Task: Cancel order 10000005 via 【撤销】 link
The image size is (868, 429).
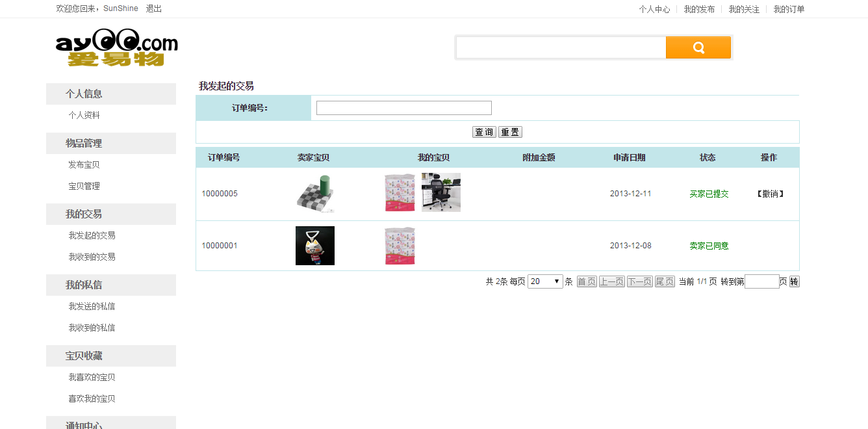Action: [x=770, y=194]
